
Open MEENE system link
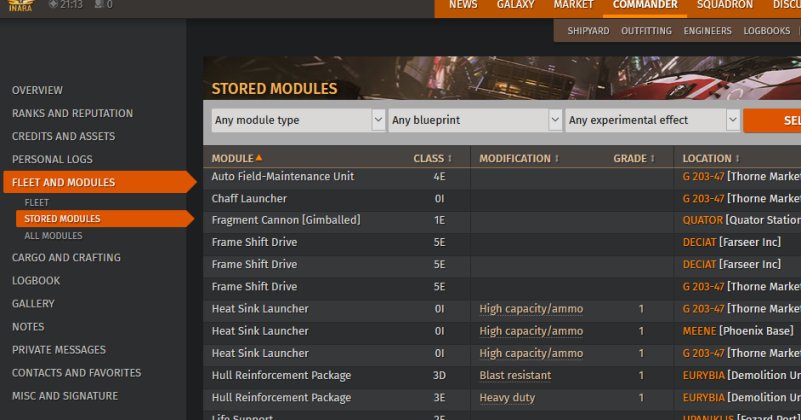pos(699,331)
